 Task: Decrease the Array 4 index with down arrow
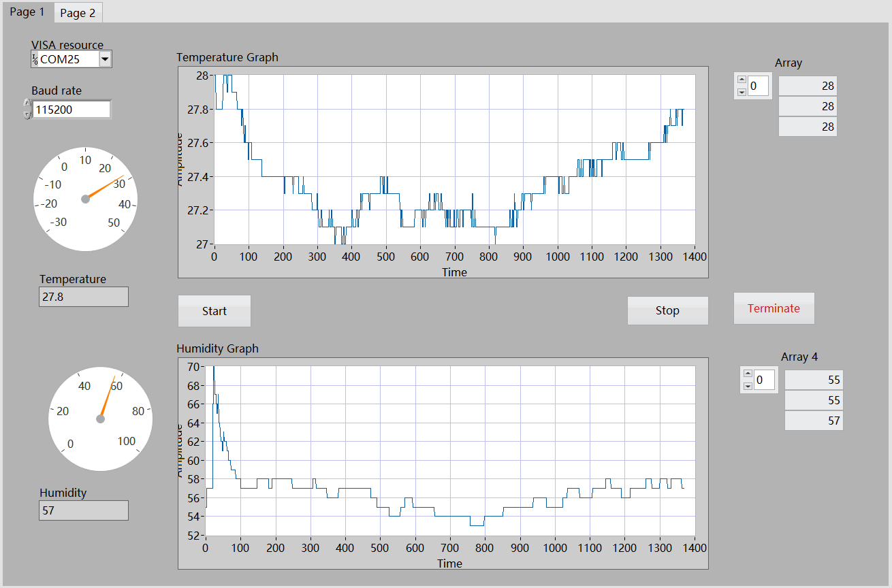tap(748, 386)
